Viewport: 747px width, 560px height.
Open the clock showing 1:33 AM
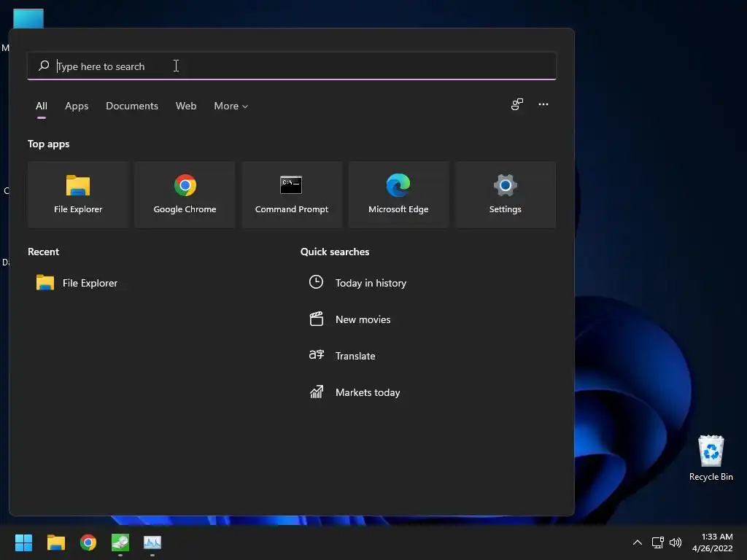point(712,542)
